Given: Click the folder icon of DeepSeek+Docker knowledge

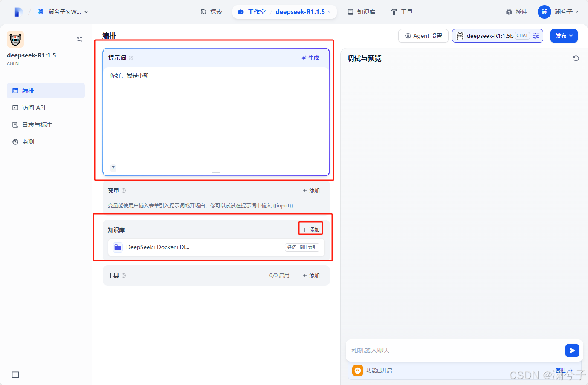Looking at the screenshot, I should pyautogui.click(x=118, y=247).
